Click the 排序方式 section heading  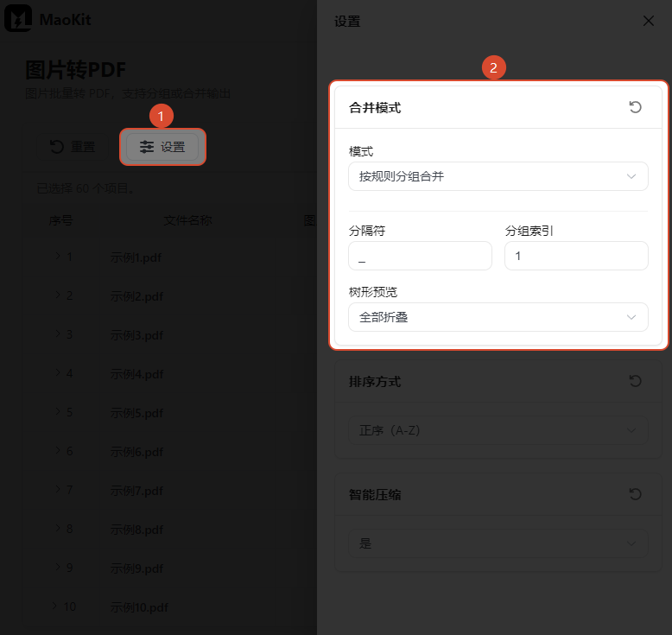(375, 382)
